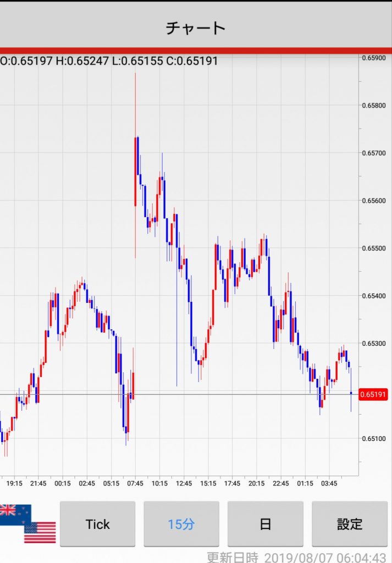
Task: Click the latest candle at chart's right edge
Action: click(351, 393)
